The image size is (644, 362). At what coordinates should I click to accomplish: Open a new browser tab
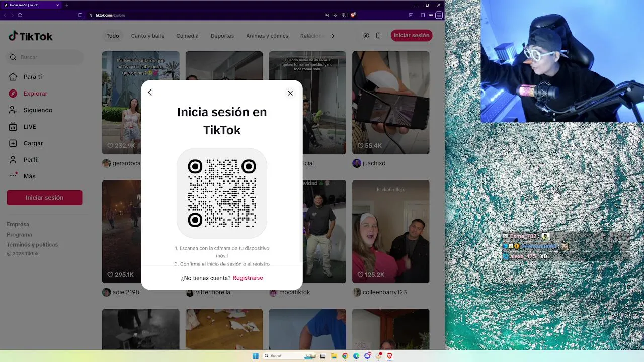click(x=67, y=5)
